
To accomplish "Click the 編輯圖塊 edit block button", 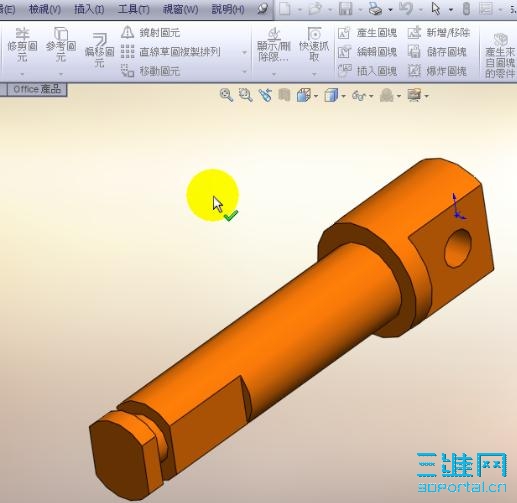I will 368,52.
